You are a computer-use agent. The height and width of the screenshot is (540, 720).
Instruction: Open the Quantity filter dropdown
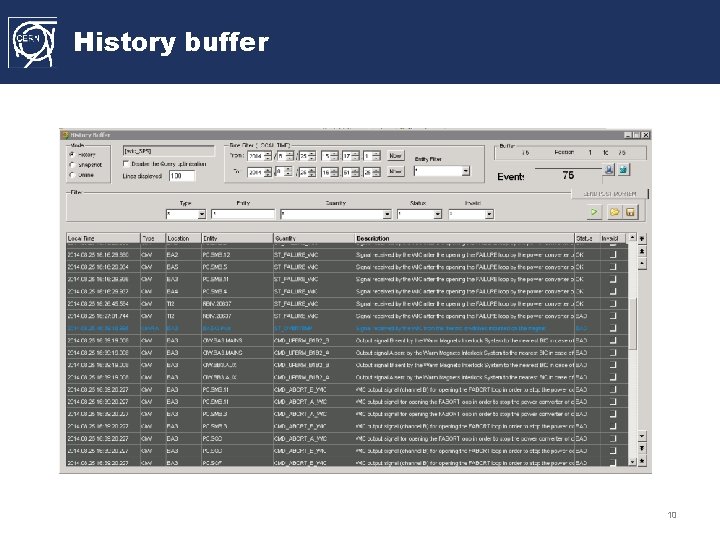pos(387,214)
